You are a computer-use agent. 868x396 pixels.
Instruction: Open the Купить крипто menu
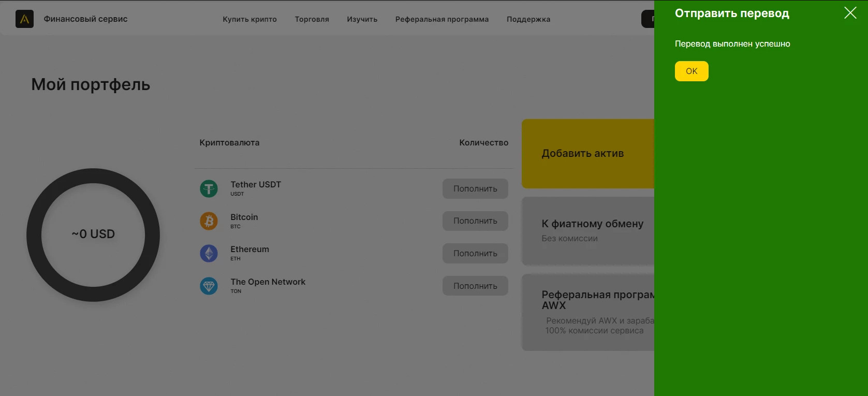point(249,19)
